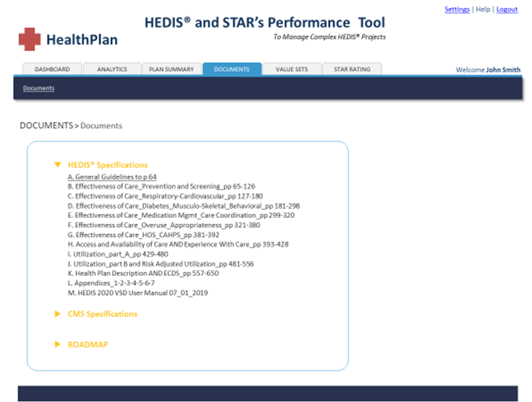Open the Settings link
The height and width of the screenshot is (402, 532).
457,9
